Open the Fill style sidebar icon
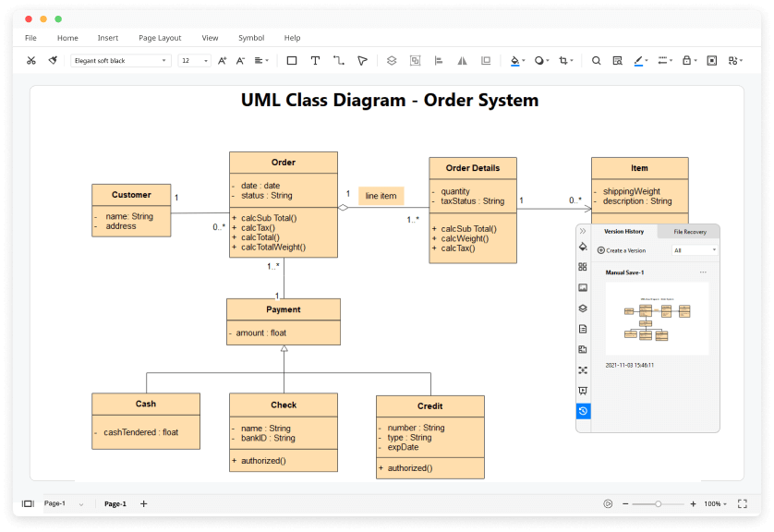774x532 pixels. [x=583, y=247]
